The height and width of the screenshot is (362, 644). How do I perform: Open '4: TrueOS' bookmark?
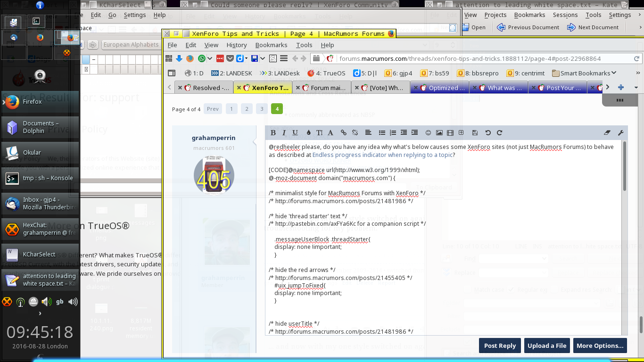coord(326,73)
